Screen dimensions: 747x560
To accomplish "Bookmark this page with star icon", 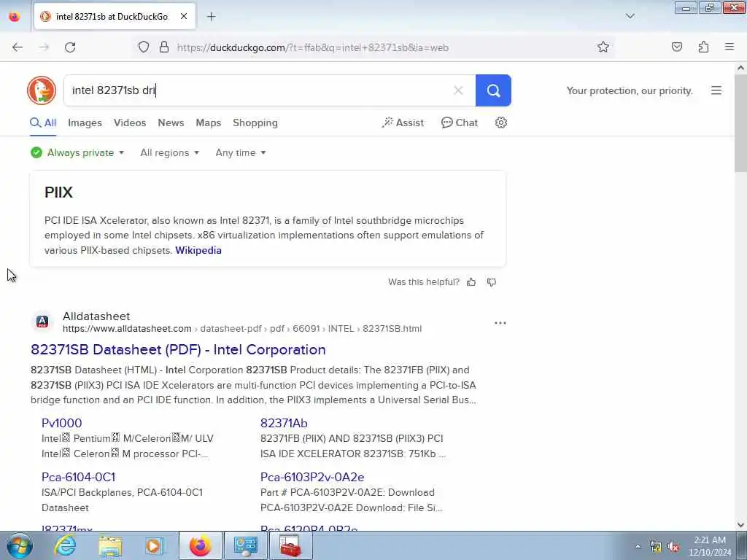I will [603, 47].
